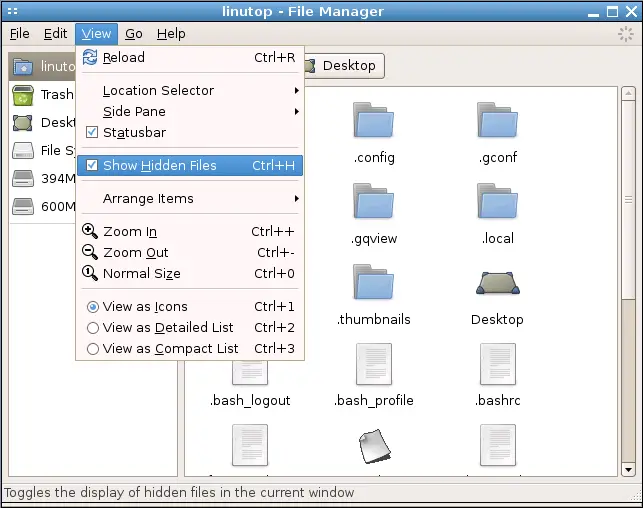Click the Normal Size magnifier icon

90,273
